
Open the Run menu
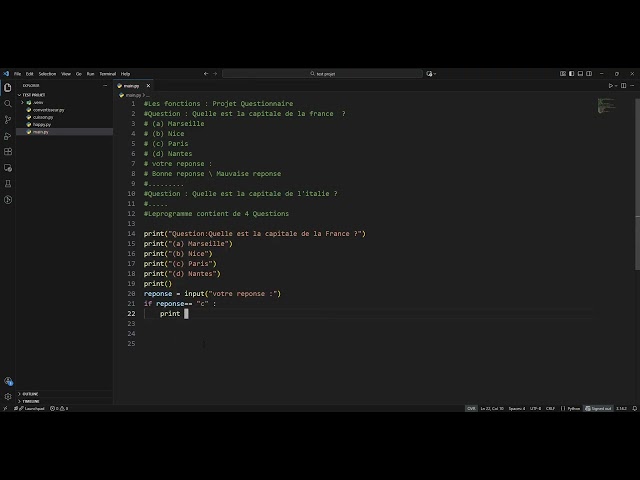pyautogui.click(x=91, y=74)
